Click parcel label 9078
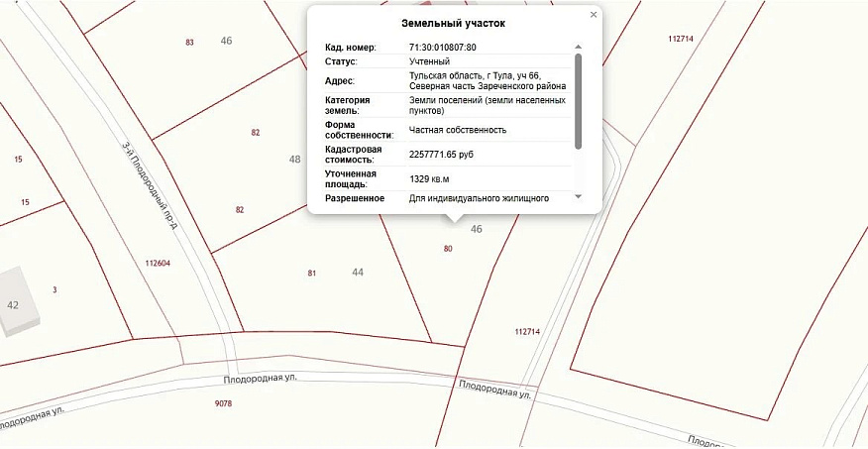This screenshot has height=449, width=868. (x=223, y=403)
